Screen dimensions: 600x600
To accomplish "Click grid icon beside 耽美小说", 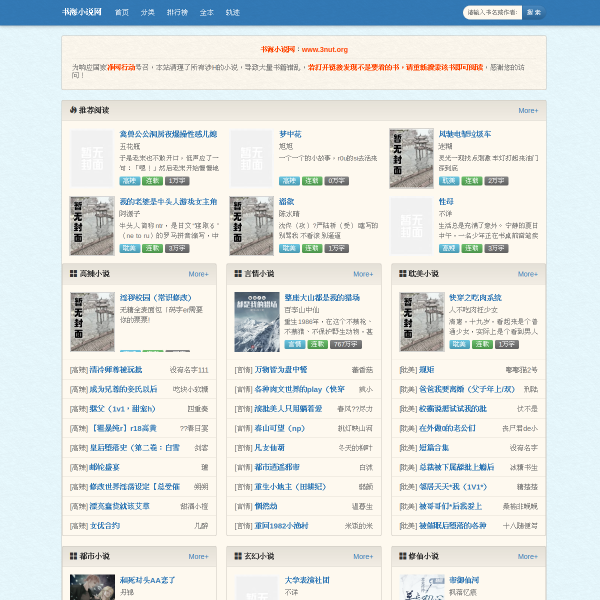I will (403, 274).
